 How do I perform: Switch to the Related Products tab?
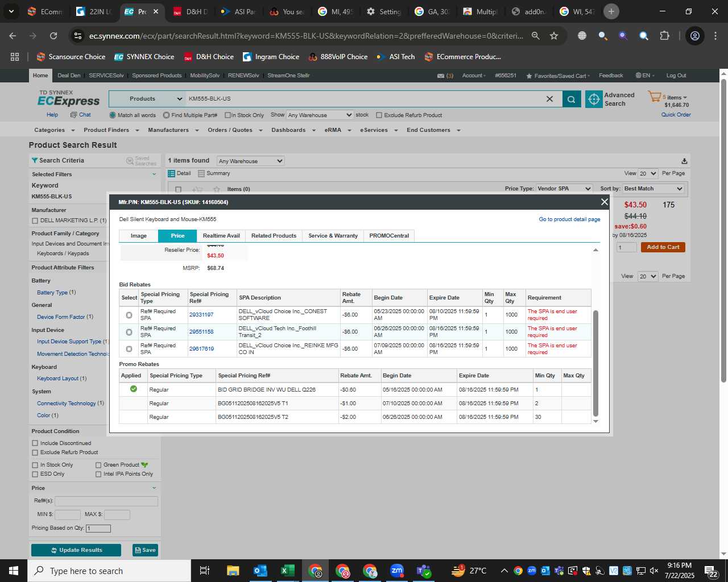tap(274, 236)
